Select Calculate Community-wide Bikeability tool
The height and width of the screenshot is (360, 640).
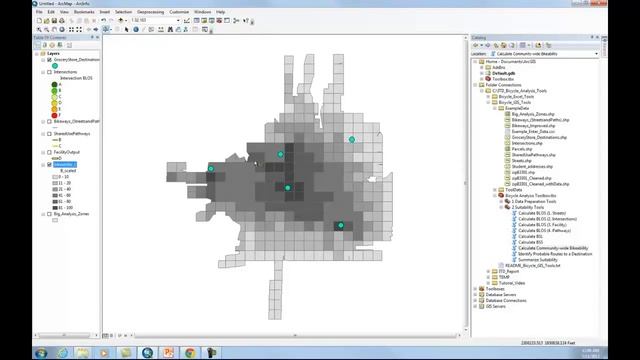coord(553,248)
